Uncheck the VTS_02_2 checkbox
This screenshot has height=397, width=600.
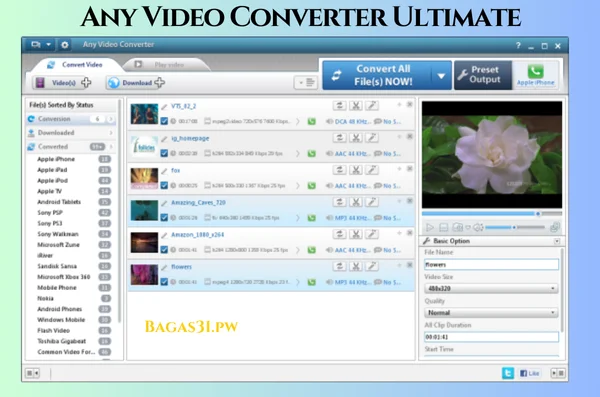coord(164,121)
